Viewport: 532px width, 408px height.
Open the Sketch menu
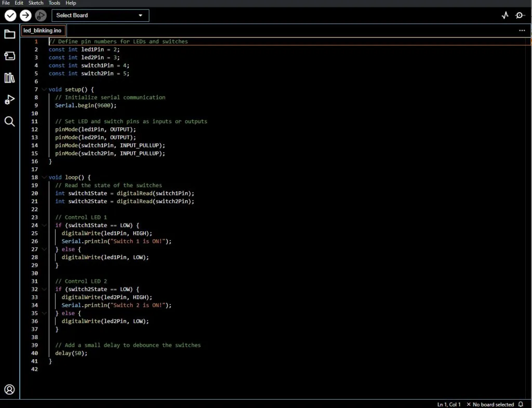[36, 3]
